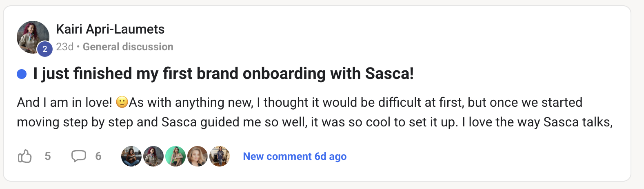Click the 23d post timestamp
644x189 pixels.
click(64, 47)
